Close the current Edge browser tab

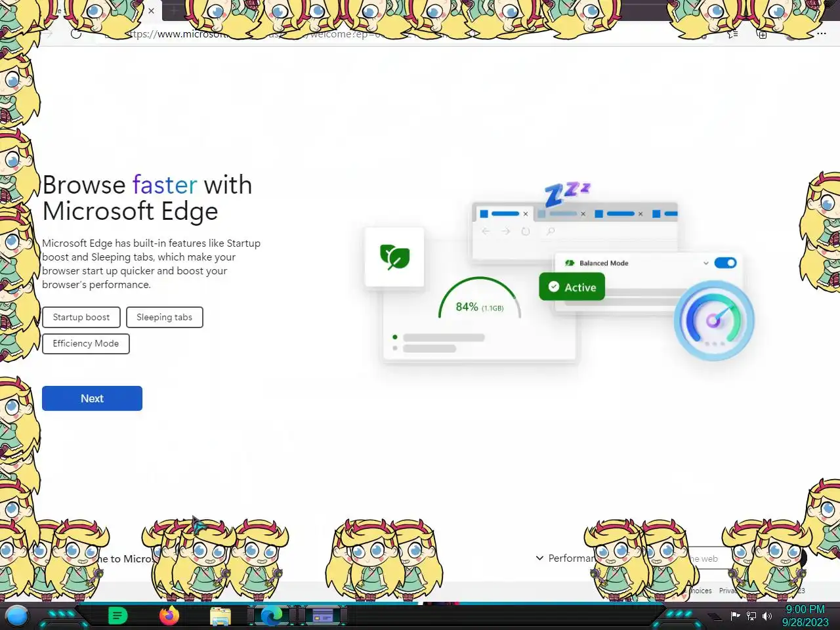(151, 10)
